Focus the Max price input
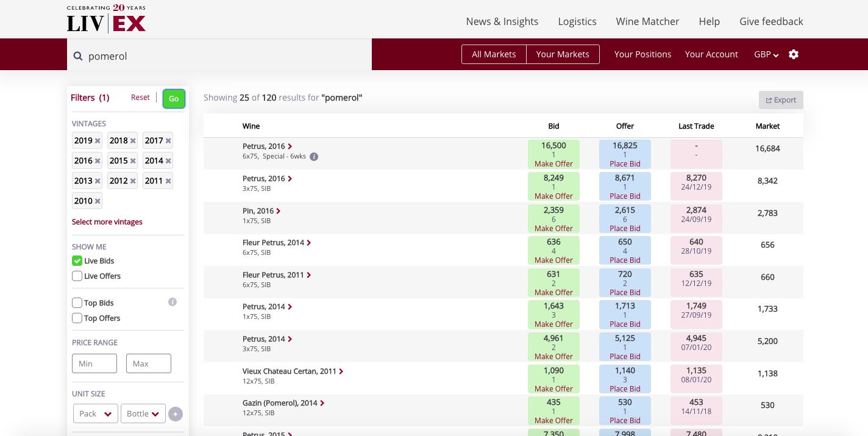The image size is (868, 436). [149, 363]
